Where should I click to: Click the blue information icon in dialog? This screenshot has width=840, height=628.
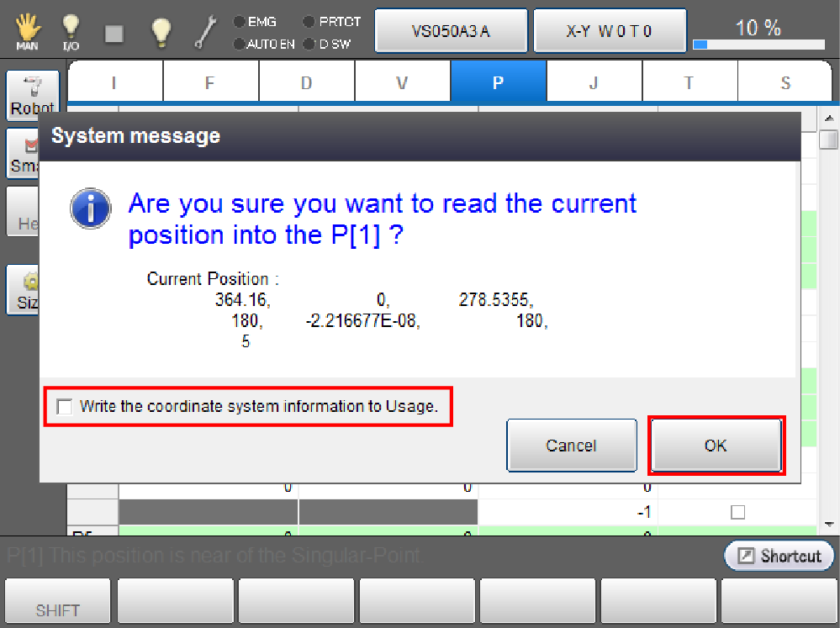coord(91,209)
